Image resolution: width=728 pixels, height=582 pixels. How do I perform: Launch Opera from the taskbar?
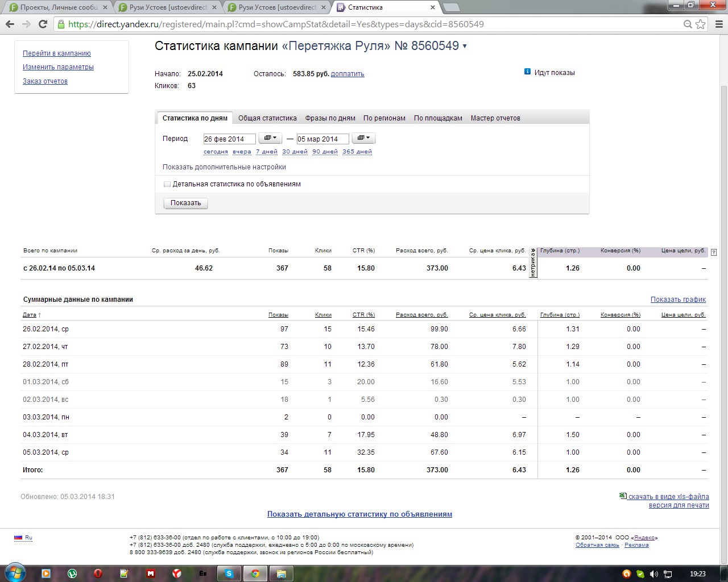click(98, 573)
